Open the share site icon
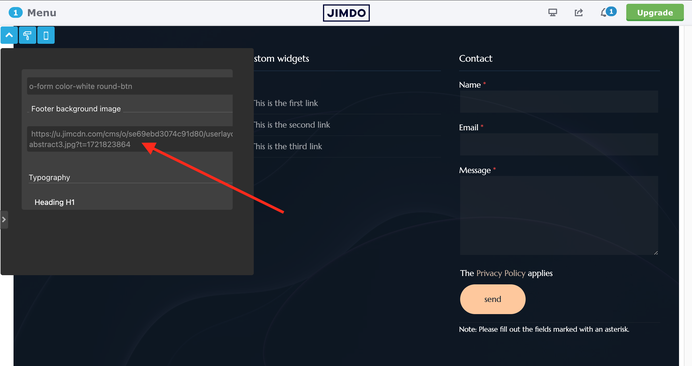Image resolution: width=692 pixels, height=366 pixels. point(579,12)
